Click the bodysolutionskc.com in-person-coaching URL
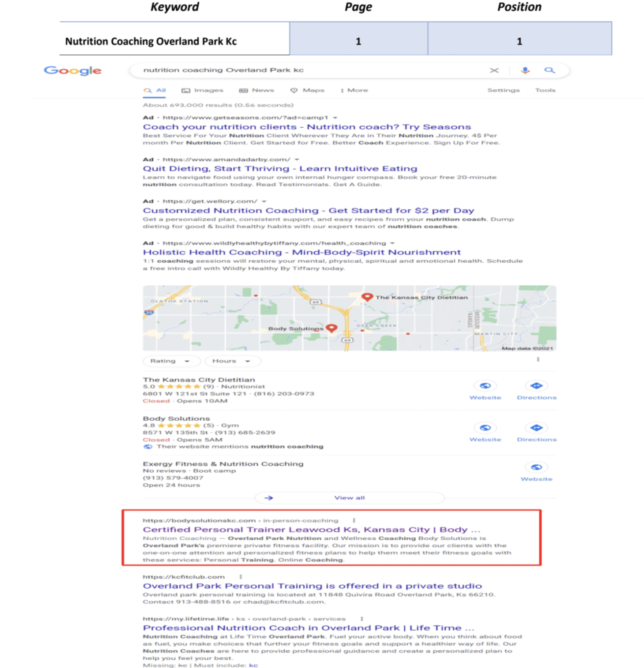 [x=240, y=521]
